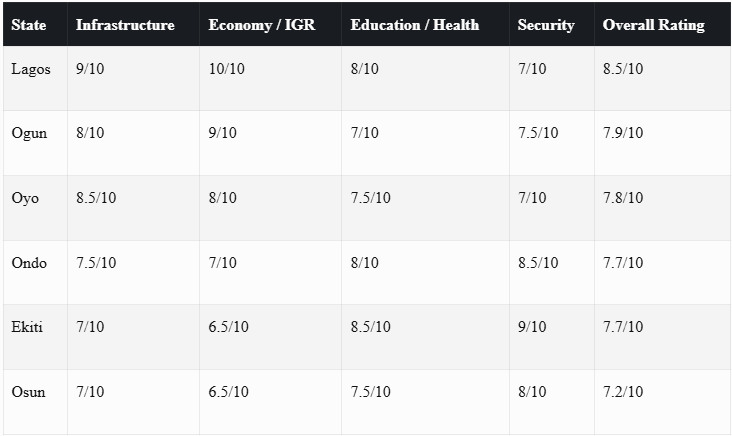Select Oyo infrastructure score 8.5/10
Screen dimensions: 732x436
tap(96, 197)
